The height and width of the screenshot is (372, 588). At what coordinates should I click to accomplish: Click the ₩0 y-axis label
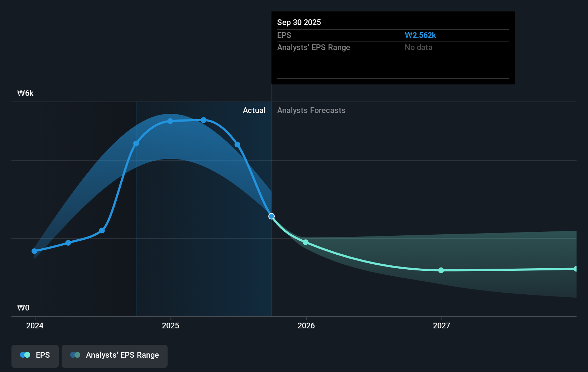23,308
